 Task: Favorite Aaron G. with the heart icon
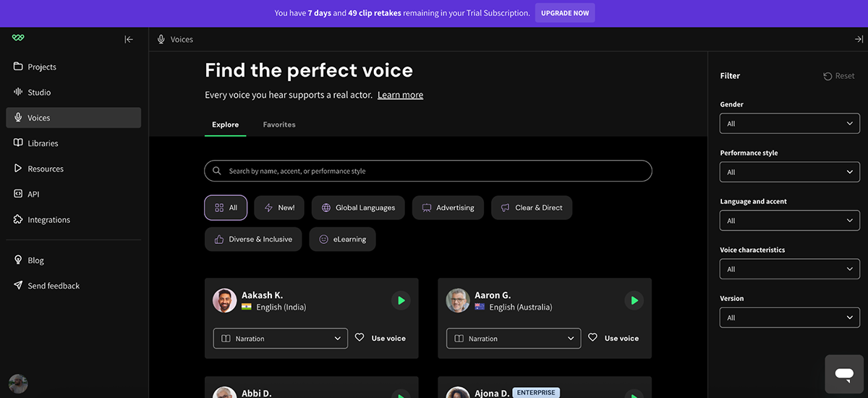[592, 338]
